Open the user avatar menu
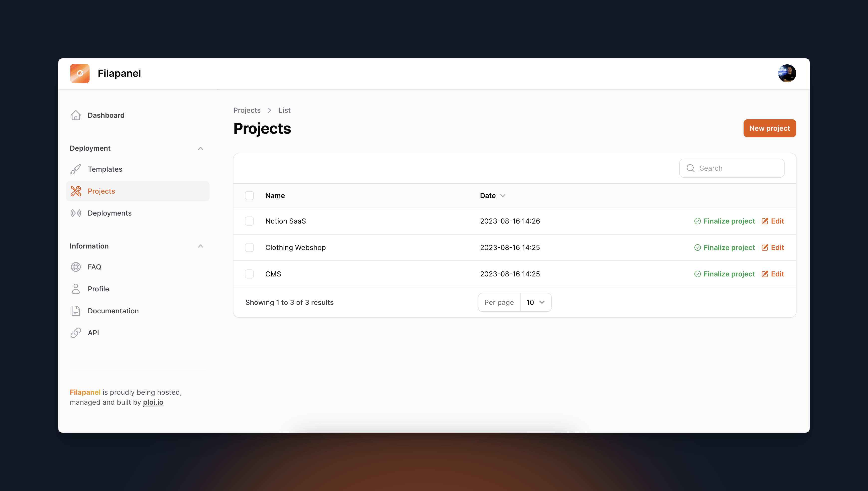The image size is (868, 491). (787, 73)
